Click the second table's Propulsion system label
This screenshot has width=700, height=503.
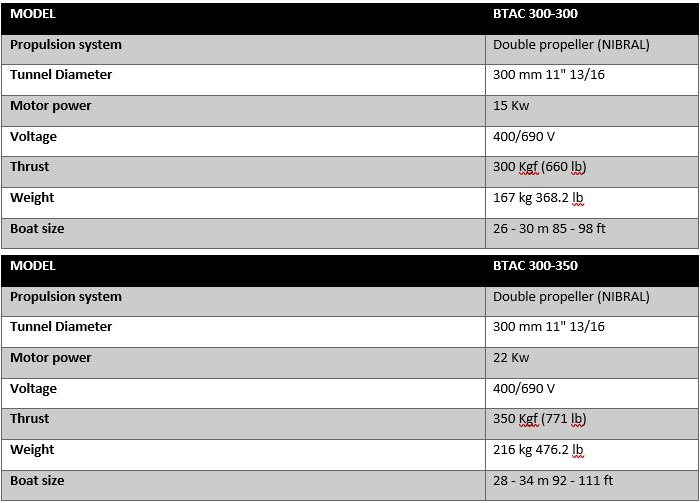pos(66,297)
